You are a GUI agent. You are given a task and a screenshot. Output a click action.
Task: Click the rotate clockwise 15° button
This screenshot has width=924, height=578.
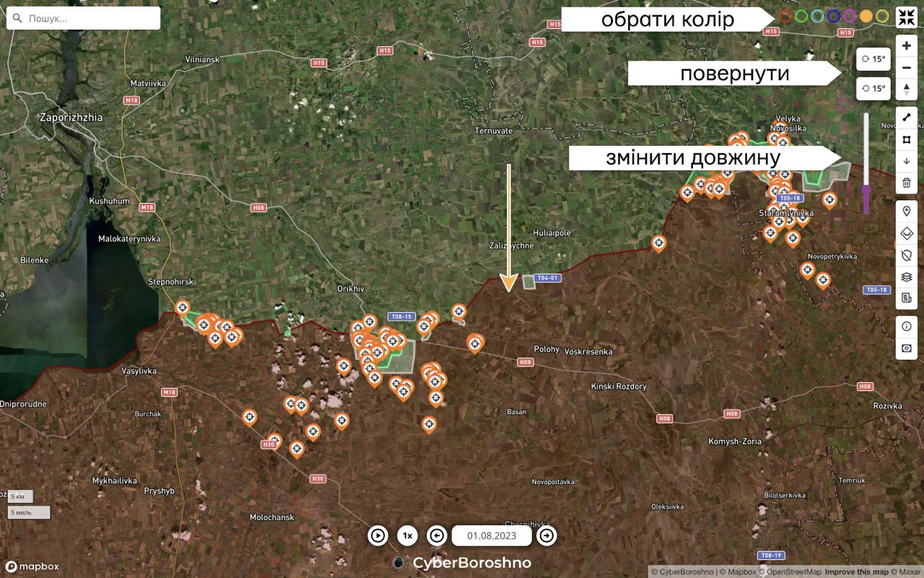(x=873, y=59)
